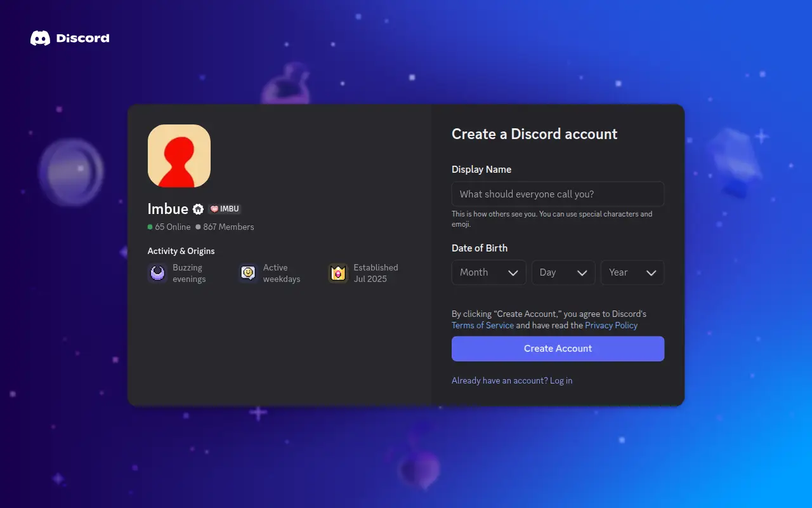Click Already have an account? Log in
This screenshot has width=812, height=508.
click(x=512, y=380)
